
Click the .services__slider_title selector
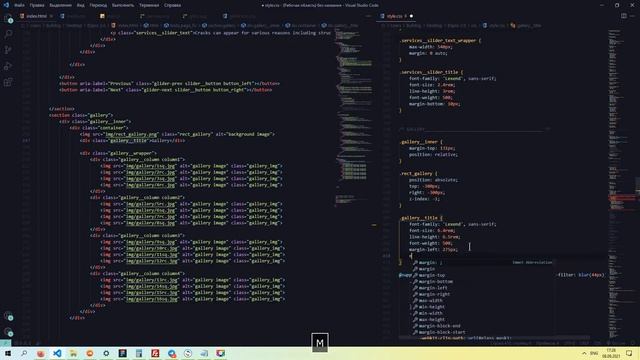429,72
